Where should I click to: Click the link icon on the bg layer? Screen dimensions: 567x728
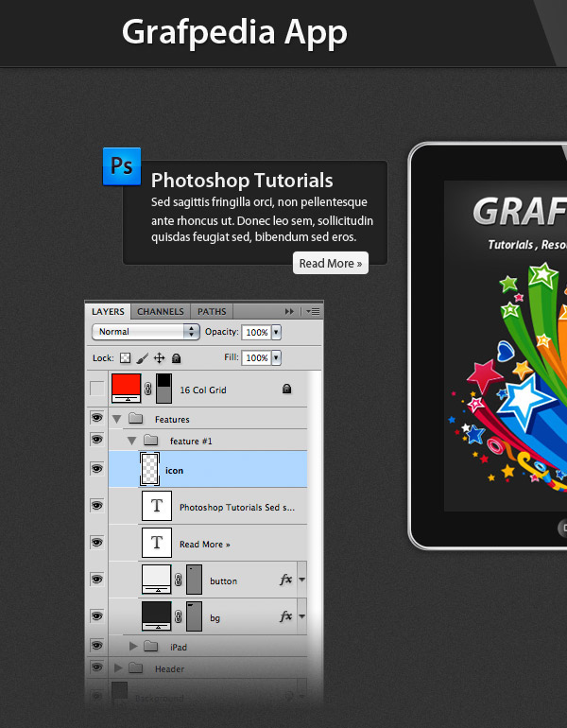179,616
